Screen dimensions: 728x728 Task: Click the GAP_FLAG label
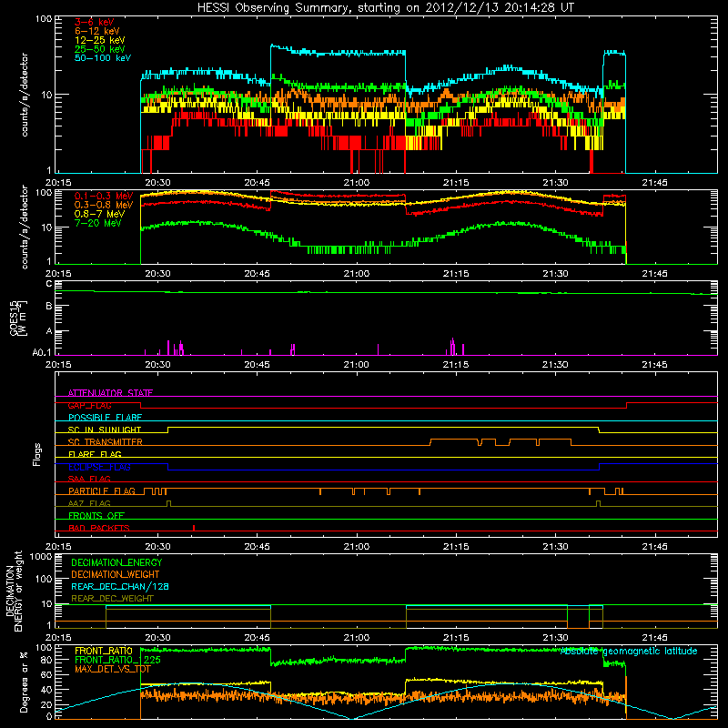(89, 405)
